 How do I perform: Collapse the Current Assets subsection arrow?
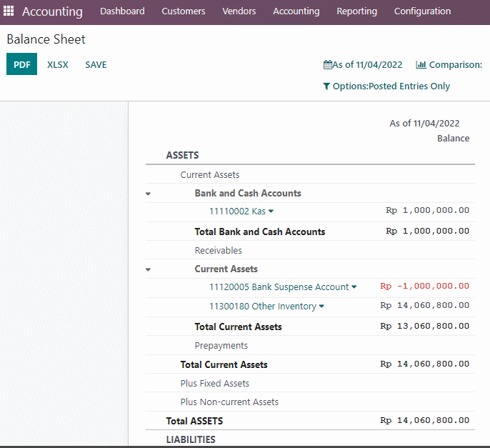pos(148,269)
